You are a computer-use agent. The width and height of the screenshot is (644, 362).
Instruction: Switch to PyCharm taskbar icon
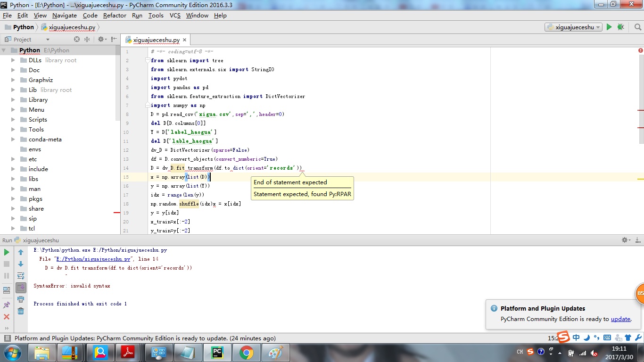click(x=217, y=353)
